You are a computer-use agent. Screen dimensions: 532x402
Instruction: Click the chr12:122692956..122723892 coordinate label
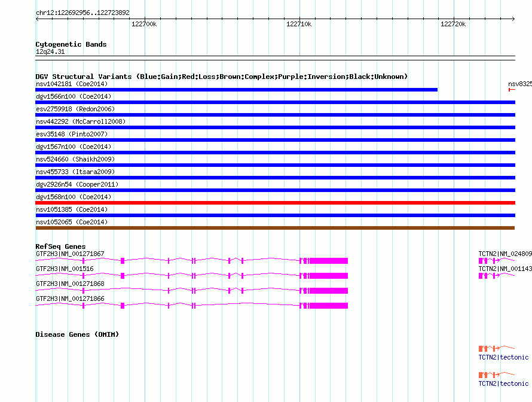[x=82, y=13]
